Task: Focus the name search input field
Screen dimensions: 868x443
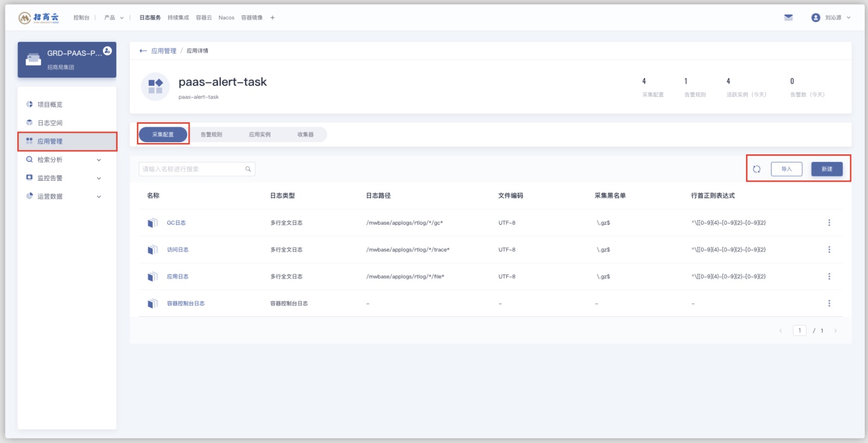Action: click(197, 169)
